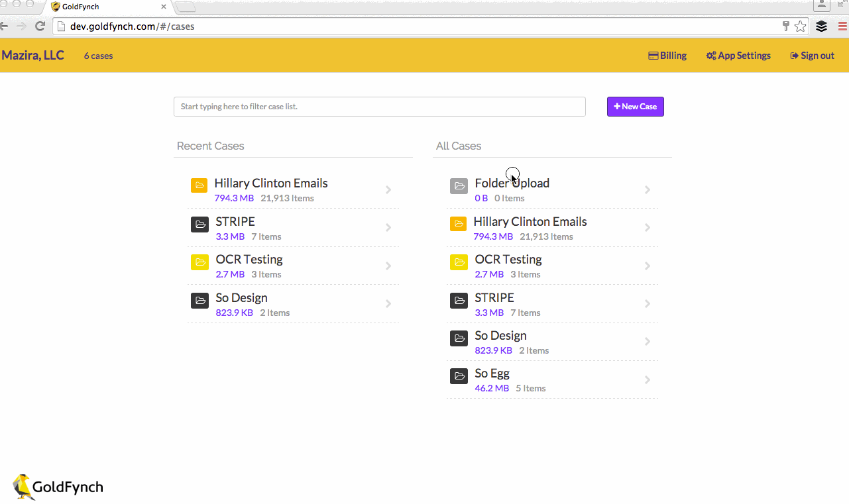This screenshot has width=849, height=504.
Task: Open the Mazira, LLC account title
Action: click(x=33, y=56)
